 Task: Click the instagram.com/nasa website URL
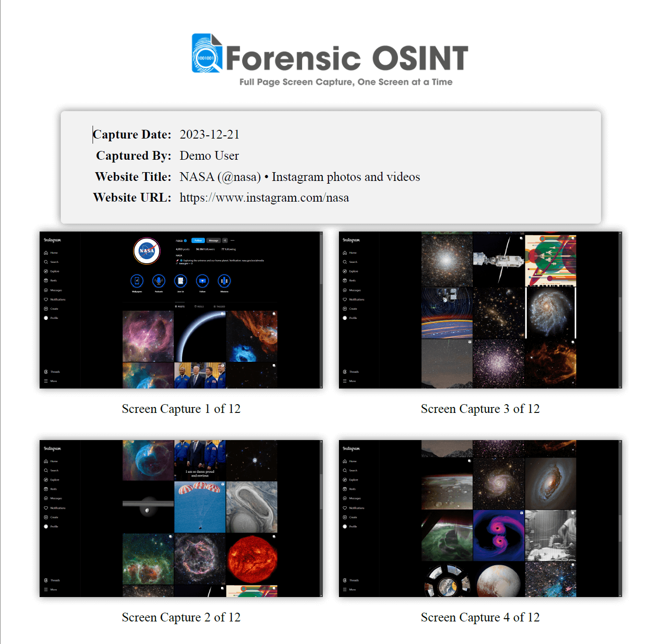264,197
